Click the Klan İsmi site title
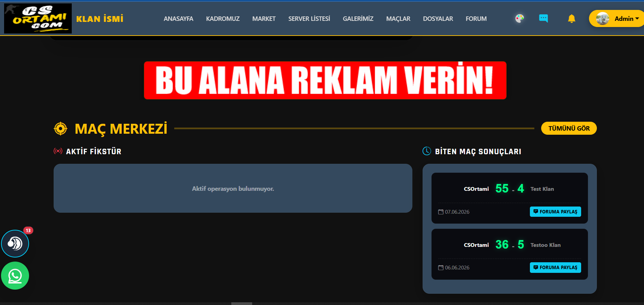 tap(100, 19)
